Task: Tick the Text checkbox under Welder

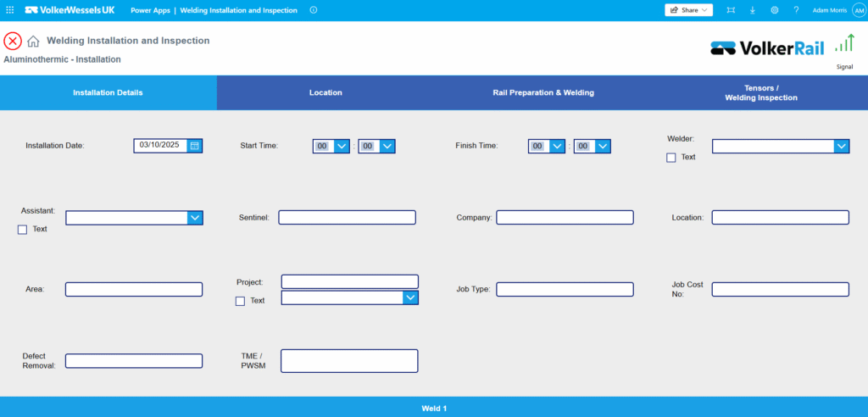Action: tap(671, 158)
